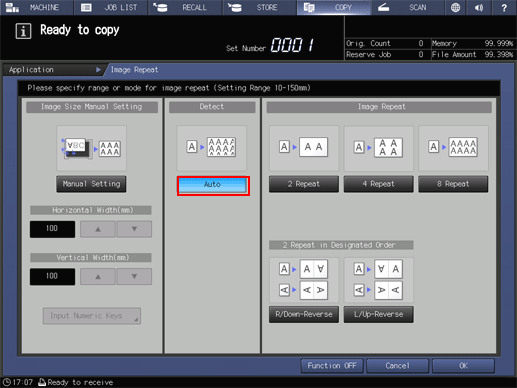Click the R/Down-Reverse layout illustration
The height and width of the screenshot is (388, 517).
pyautogui.click(x=304, y=280)
